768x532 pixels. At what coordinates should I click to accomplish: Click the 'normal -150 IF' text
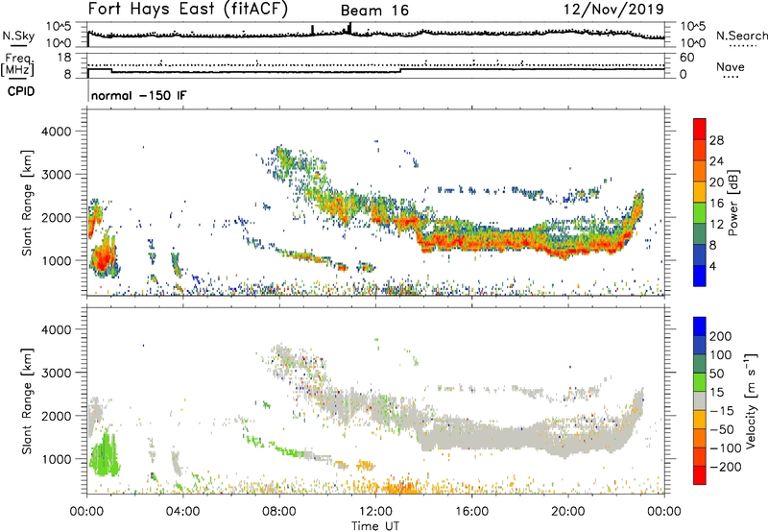[x=138, y=95]
